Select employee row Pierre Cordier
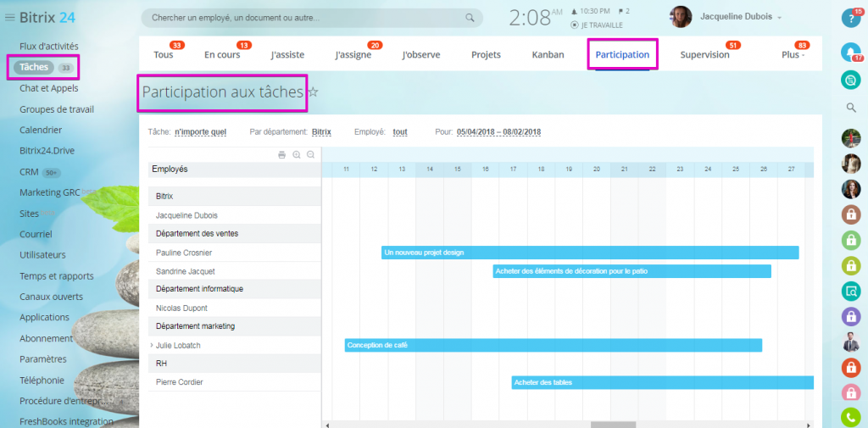The height and width of the screenshot is (428, 868). pyautogui.click(x=235, y=382)
